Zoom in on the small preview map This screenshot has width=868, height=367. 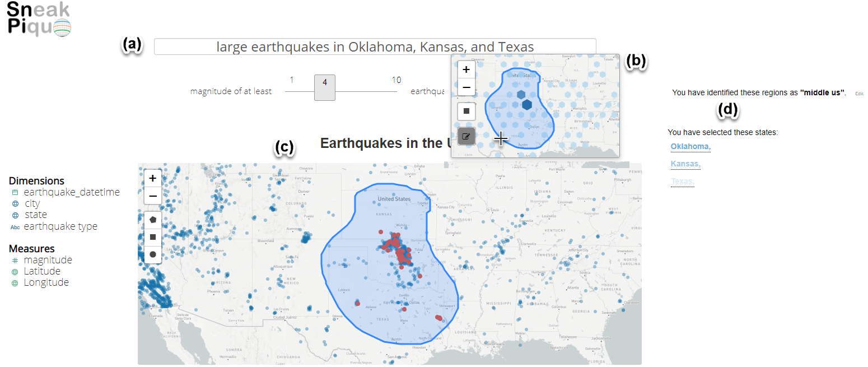pyautogui.click(x=466, y=69)
